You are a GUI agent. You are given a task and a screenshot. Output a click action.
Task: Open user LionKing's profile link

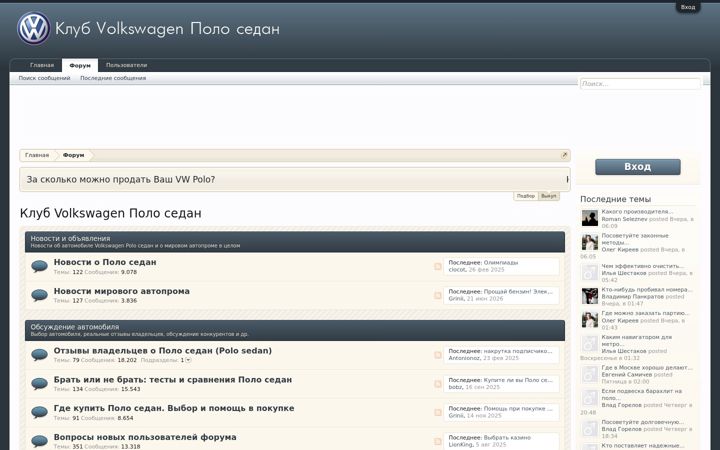461,444
